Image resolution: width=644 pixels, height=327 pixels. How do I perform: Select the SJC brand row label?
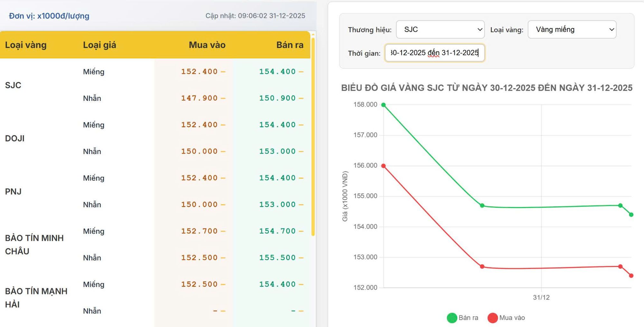[13, 85]
